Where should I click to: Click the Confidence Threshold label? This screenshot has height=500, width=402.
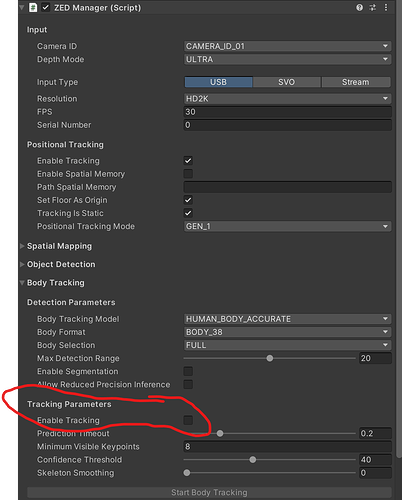pos(79,460)
